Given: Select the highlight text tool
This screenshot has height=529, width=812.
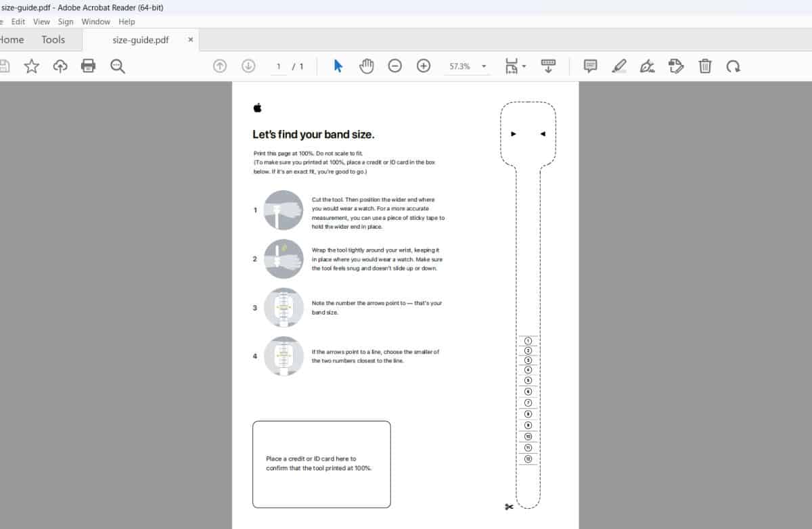Looking at the screenshot, I should coord(618,66).
